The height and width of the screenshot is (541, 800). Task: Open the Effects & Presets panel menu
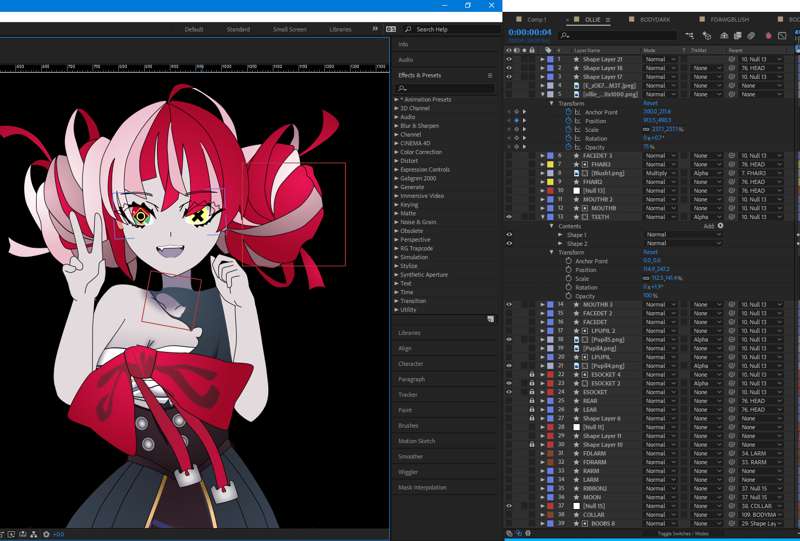click(x=489, y=75)
